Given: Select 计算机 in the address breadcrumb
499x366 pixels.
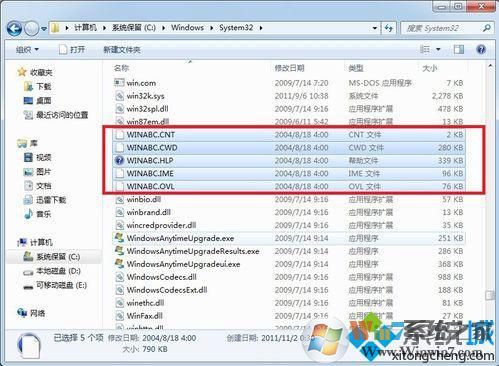Looking at the screenshot, I should tap(85, 27).
